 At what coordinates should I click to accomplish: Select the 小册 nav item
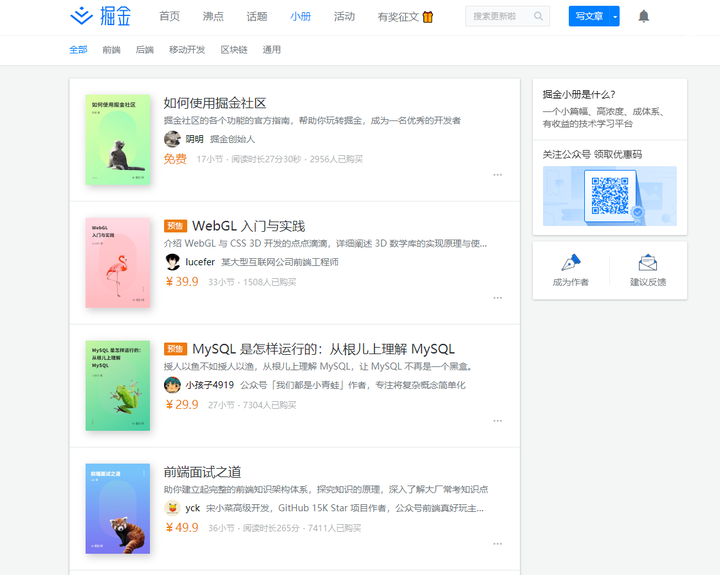click(300, 17)
